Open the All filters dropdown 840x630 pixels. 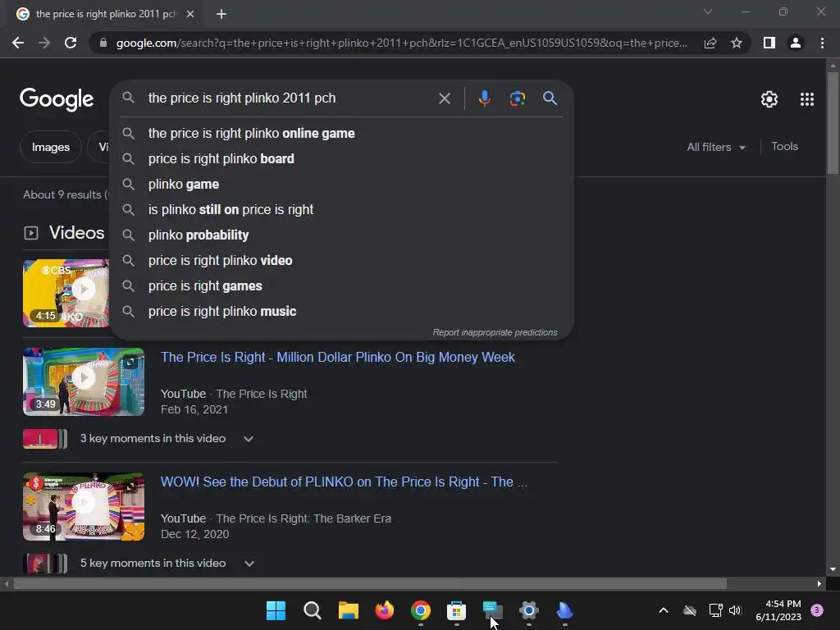716,148
